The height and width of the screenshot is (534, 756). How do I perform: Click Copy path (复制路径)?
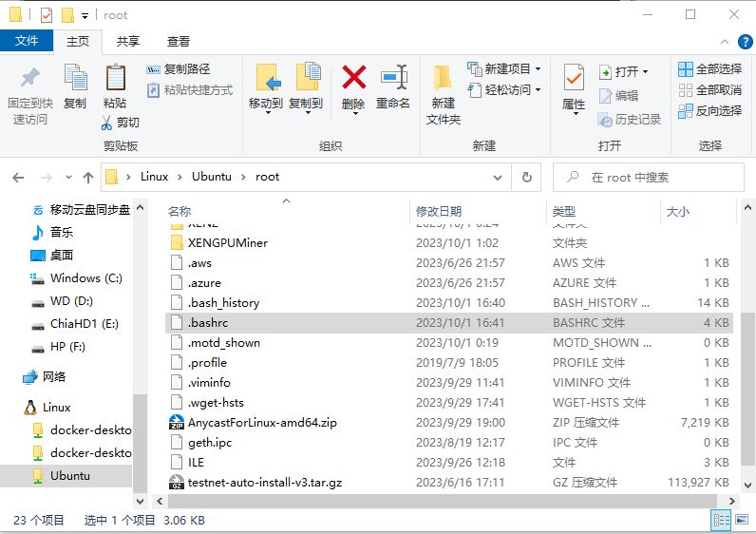click(x=179, y=69)
